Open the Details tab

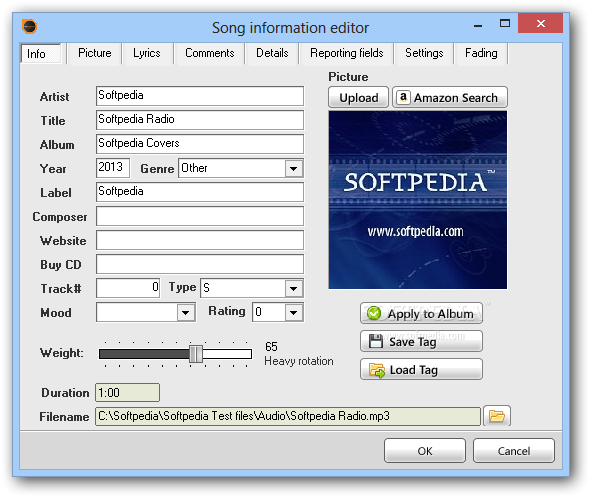pos(272,53)
